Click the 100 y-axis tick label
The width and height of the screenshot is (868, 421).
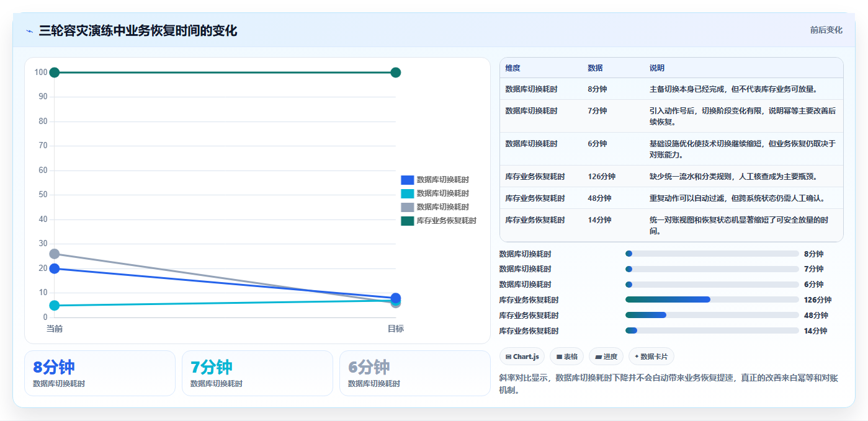tap(41, 73)
